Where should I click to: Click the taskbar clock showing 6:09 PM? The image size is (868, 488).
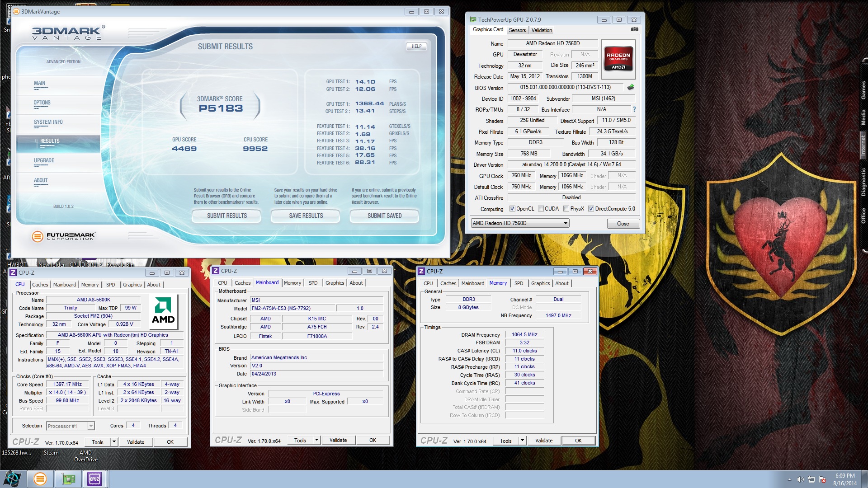coord(845,479)
